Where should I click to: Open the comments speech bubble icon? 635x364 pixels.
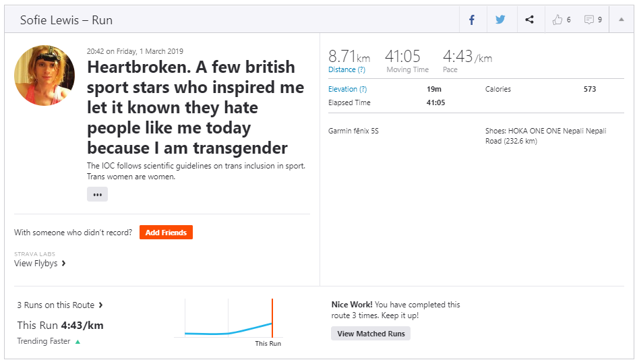[x=589, y=20]
